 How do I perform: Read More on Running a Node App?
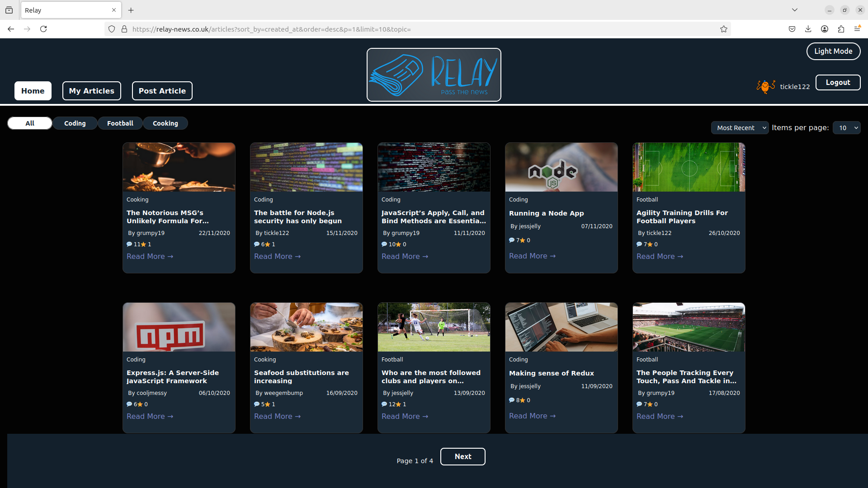click(532, 256)
